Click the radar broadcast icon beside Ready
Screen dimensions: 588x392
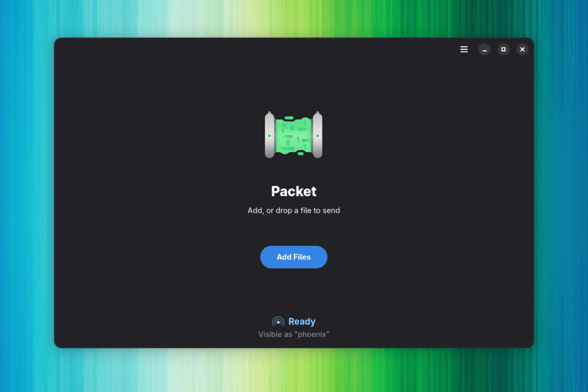pos(278,322)
